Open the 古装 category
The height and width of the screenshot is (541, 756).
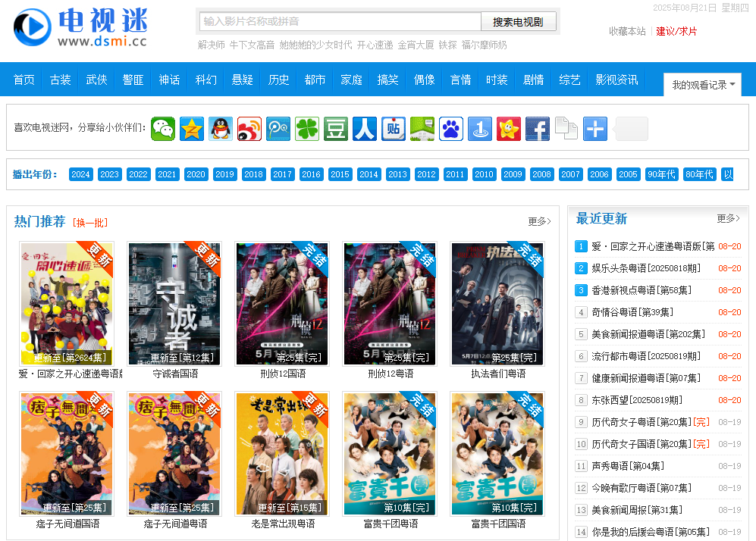pos(60,80)
